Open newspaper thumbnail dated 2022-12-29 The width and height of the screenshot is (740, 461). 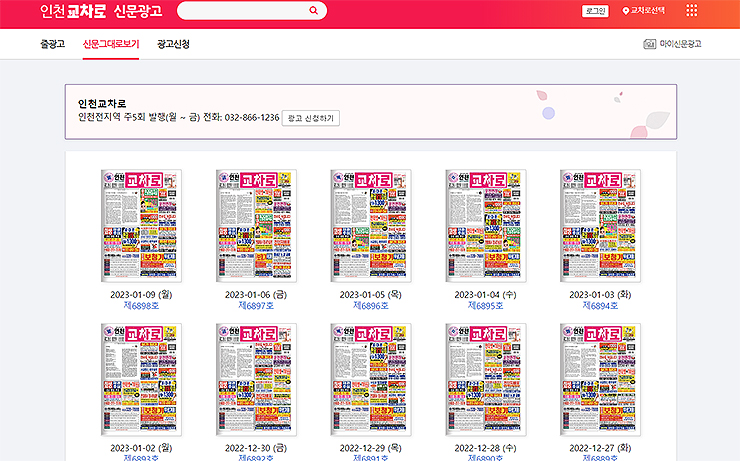[370, 380]
